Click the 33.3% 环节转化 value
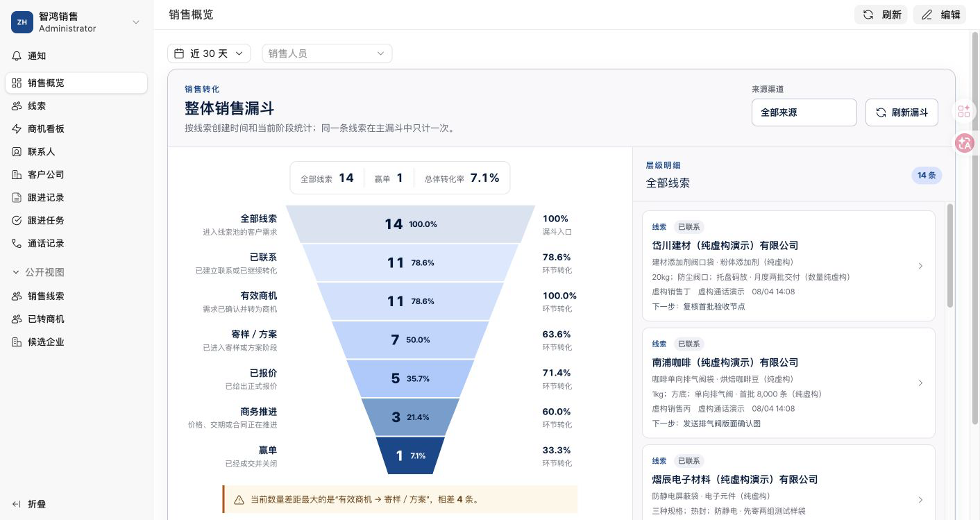 (557, 451)
